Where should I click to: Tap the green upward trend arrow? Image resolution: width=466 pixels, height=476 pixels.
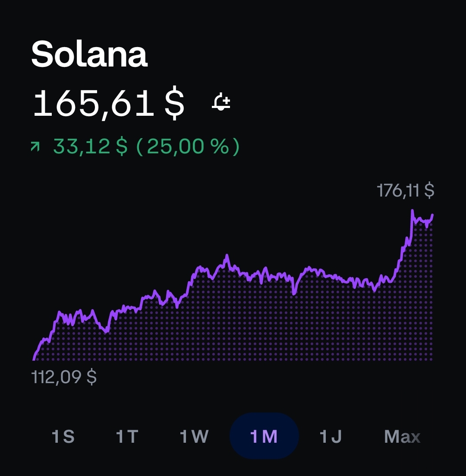click(35, 146)
